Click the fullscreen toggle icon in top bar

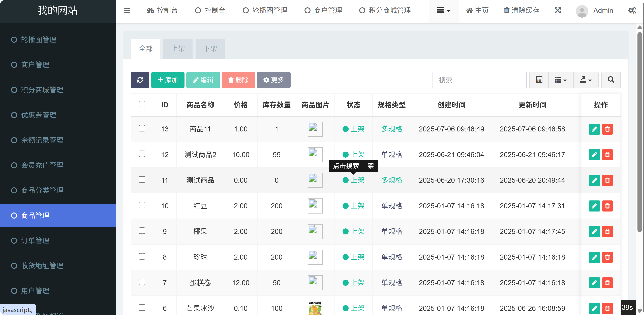tap(558, 11)
